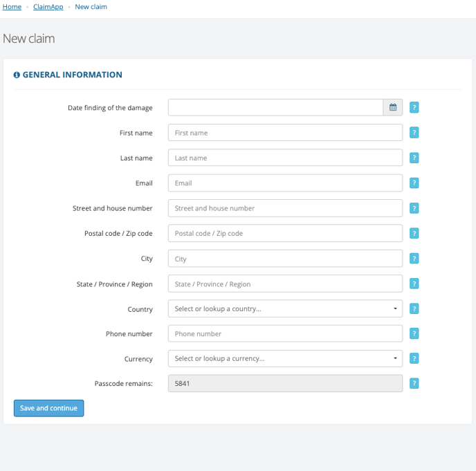
Task: Click the Save and continue button
Action: 48,408
